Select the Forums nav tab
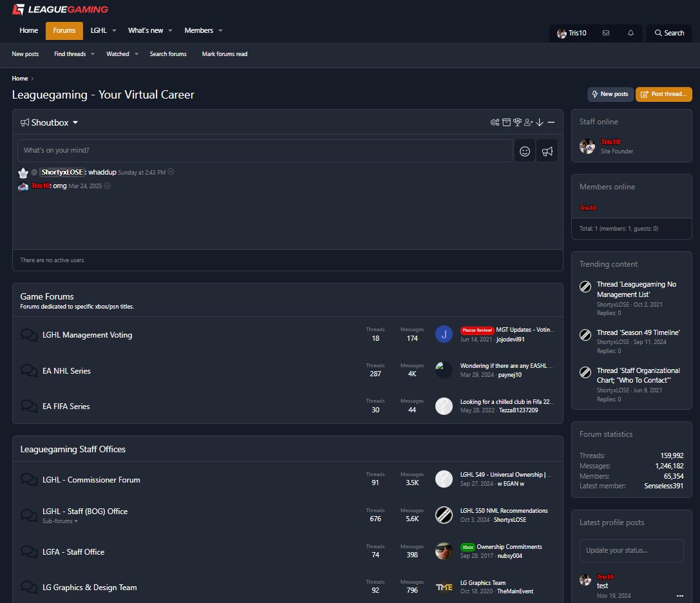700x603 pixels. pyautogui.click(x=64, y=31)
